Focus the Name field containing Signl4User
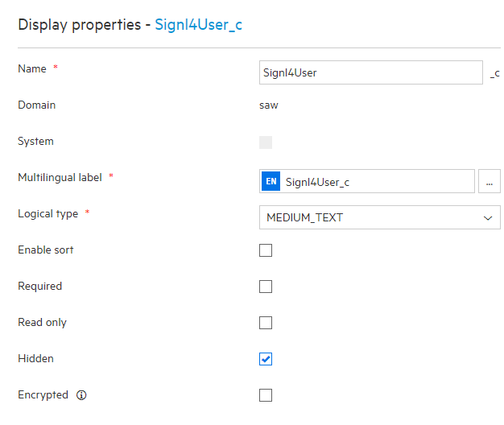 371,72
